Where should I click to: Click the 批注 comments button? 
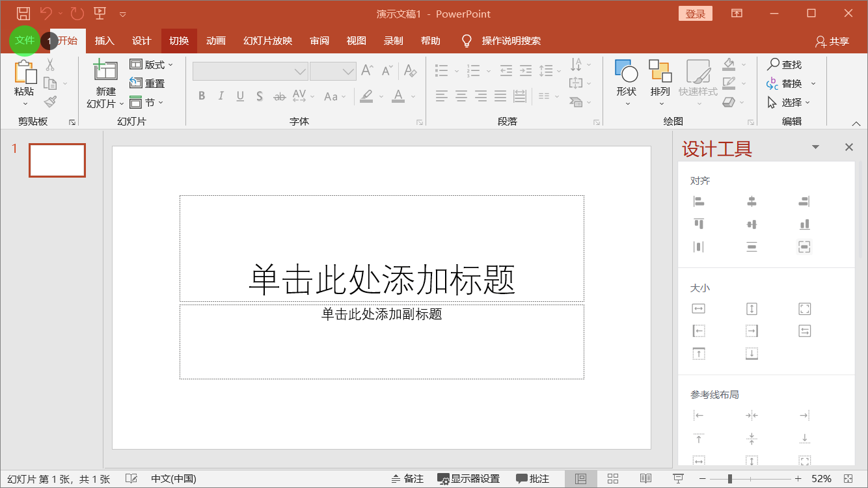coord(533,479)
